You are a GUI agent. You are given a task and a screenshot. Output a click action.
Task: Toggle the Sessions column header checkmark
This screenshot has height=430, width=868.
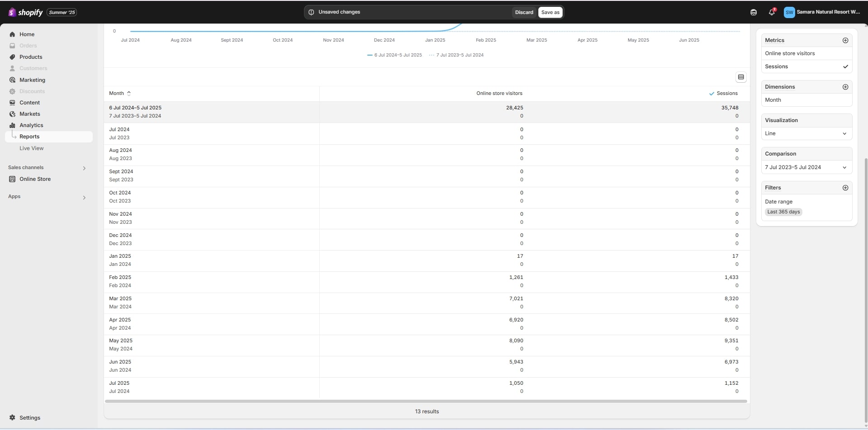tap(711, 94)
